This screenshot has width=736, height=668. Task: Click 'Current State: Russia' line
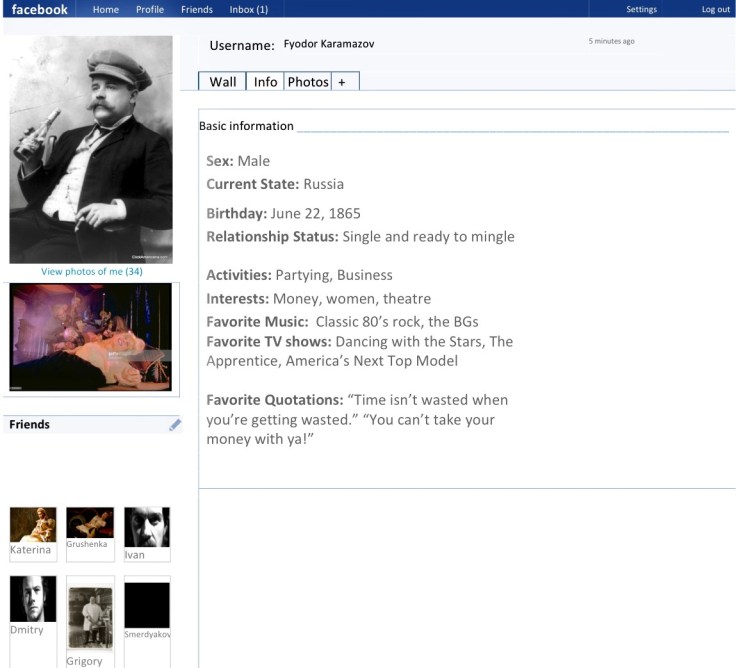click(275, 184)
